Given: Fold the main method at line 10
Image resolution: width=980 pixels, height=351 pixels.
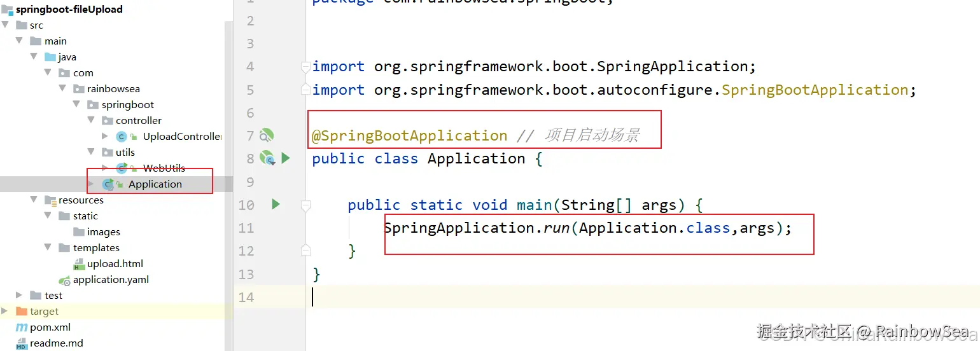Looking at the screenshot, I should pos(306,205).
